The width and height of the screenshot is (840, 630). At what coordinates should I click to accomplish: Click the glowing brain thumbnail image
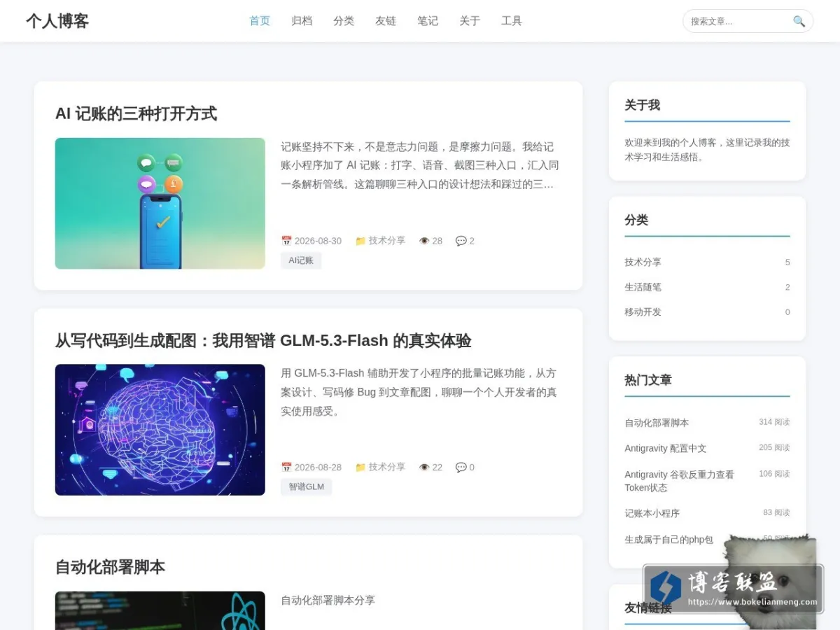point(160,430)
